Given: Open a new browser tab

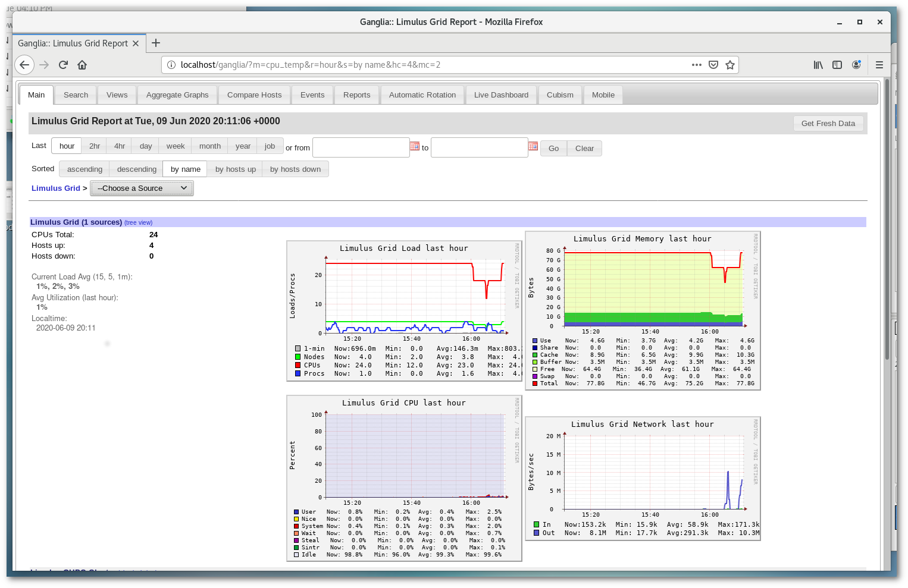Looking at the screenshot, I should 156,43.
